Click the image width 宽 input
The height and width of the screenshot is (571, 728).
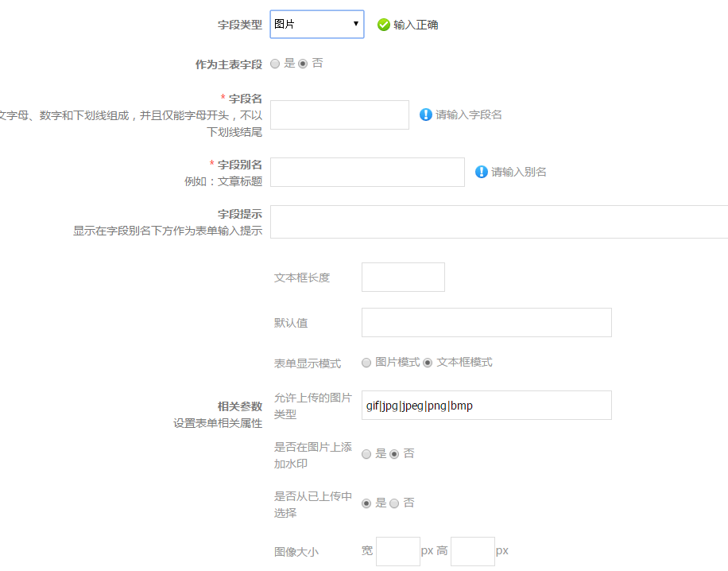397,551
